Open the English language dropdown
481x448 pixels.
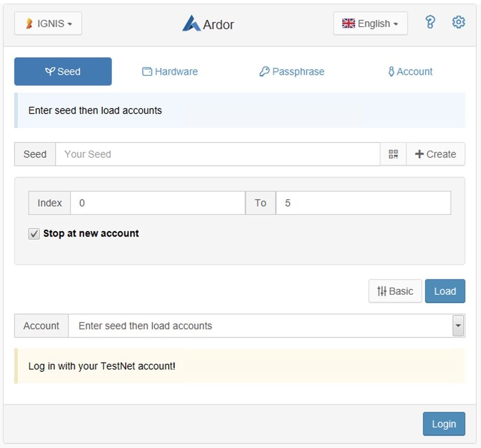click(370, 23)
